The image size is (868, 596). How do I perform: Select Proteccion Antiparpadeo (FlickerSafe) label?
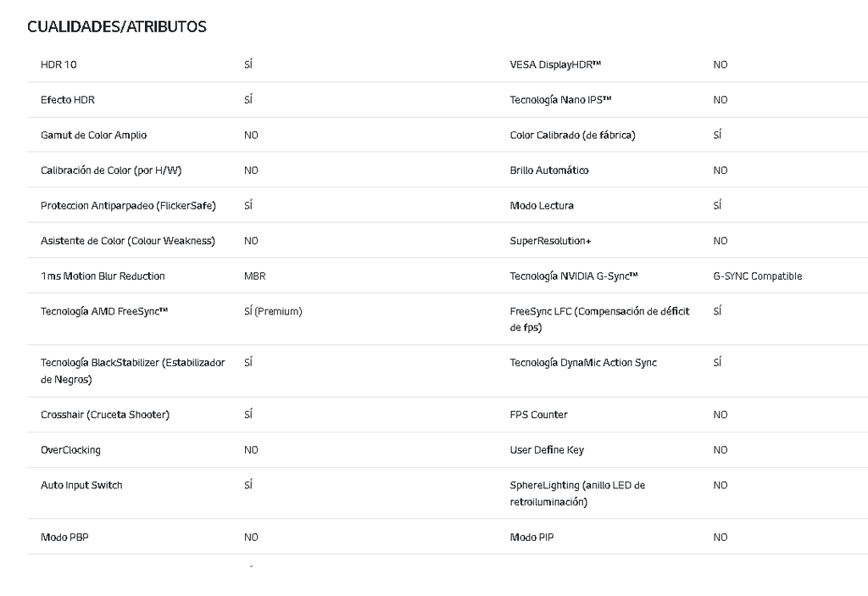128,206
